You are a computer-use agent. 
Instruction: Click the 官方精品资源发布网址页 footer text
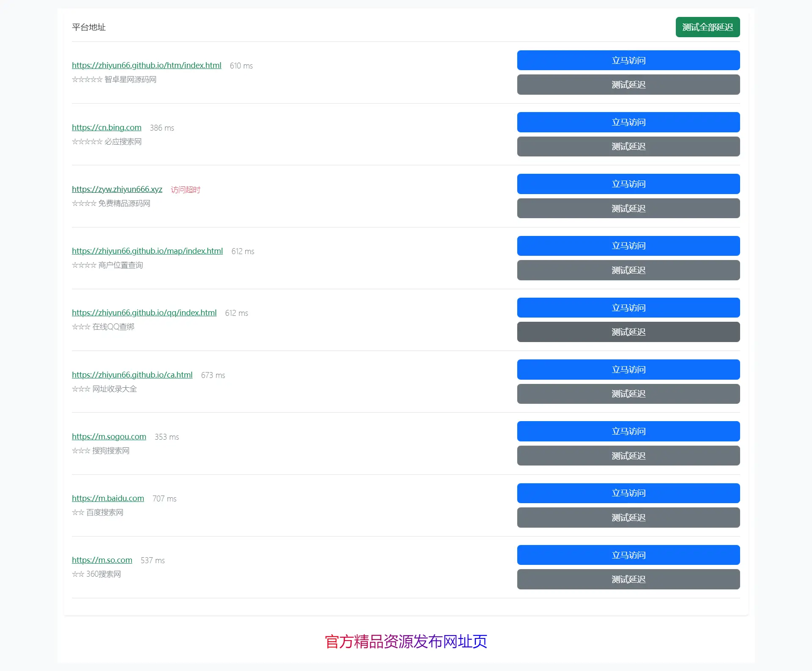[x=406, y=641]
